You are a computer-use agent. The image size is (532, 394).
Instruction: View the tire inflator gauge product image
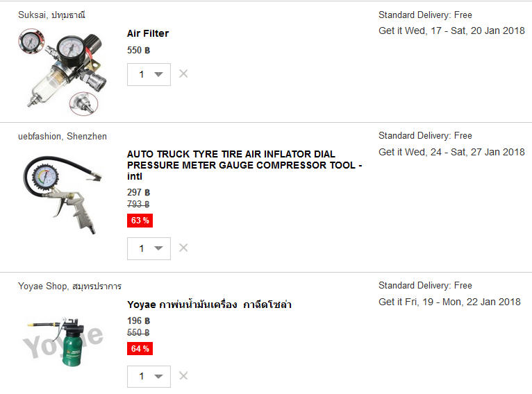(x=63, y=195)
